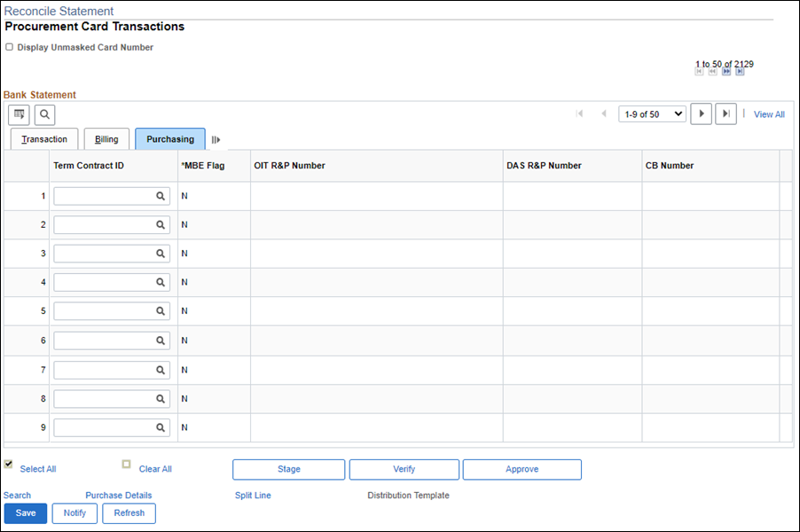Open Term Contract ID lookup in row 9
800x532 pixels.
[161, 427]
